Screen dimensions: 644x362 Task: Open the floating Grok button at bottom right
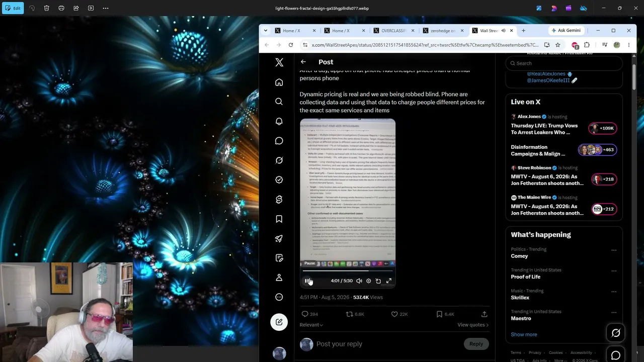coord(616,333)
